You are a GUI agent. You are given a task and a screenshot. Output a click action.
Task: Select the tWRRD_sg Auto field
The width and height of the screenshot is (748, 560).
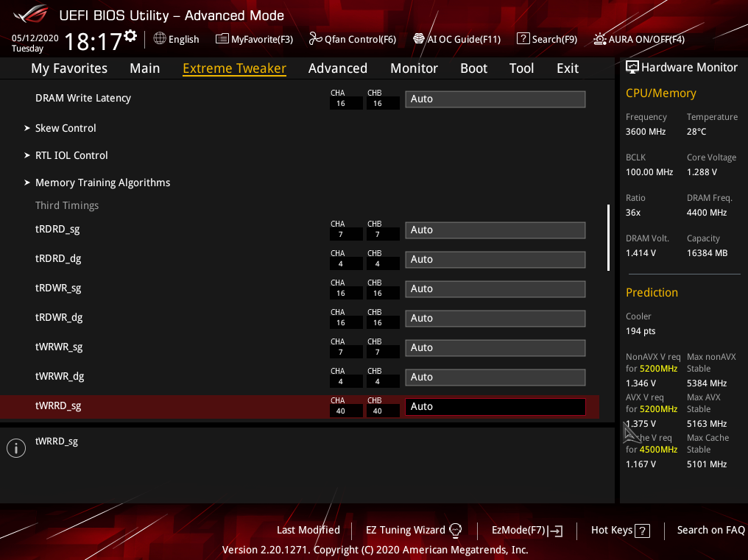pyautogui.click(x=495, y=407)
